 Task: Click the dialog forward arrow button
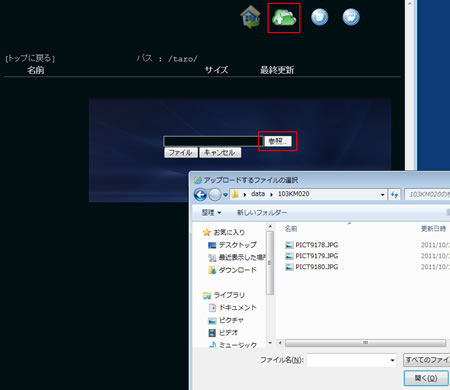point(215,195)
